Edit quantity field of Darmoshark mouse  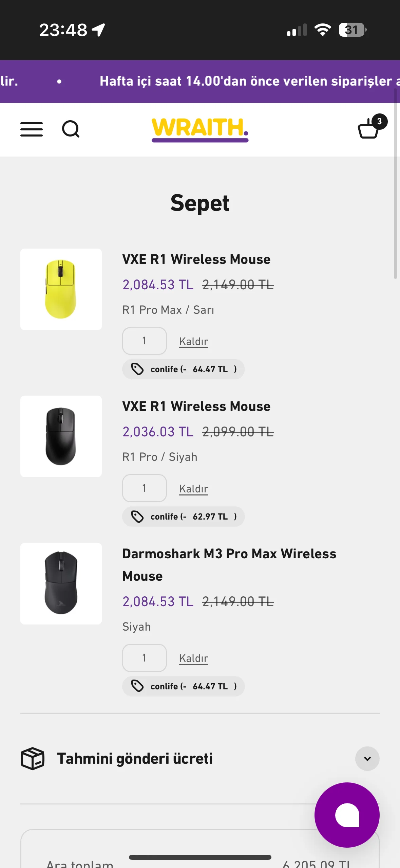[144, 658]
